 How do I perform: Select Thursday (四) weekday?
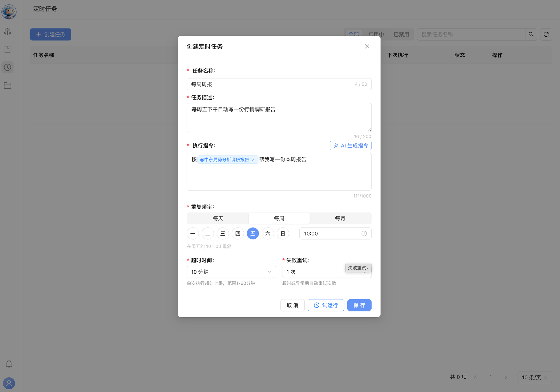(x=238, y=233)
